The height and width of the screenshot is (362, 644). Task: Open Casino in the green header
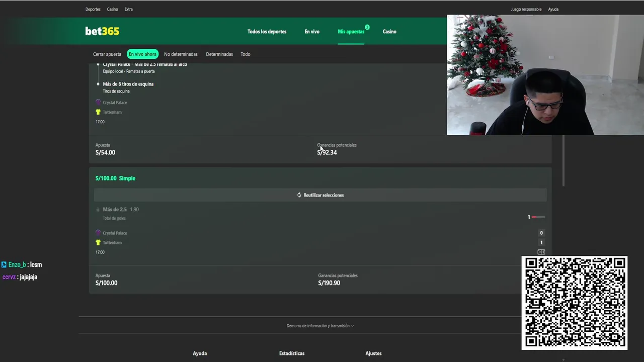[x=389, y=31]
